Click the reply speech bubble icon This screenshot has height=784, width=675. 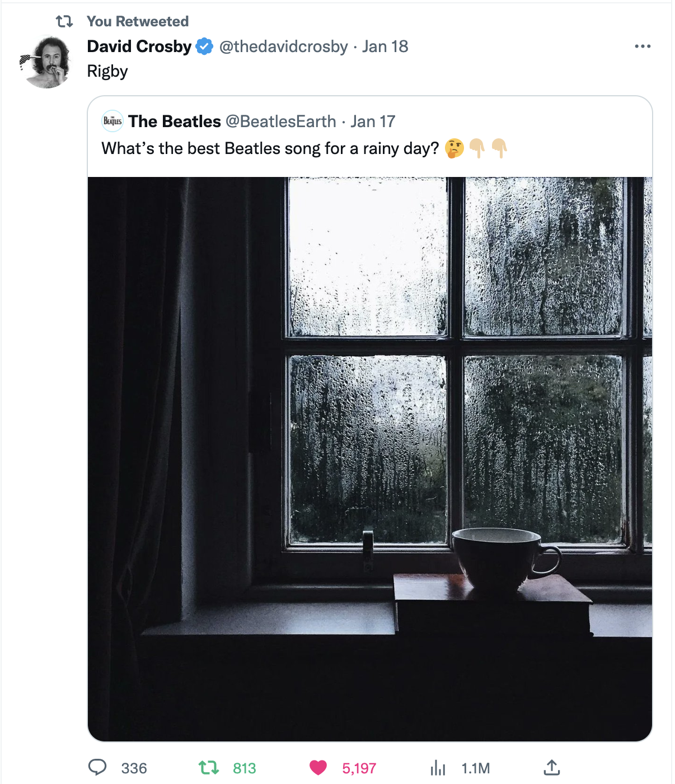pyautogui.click(x=97, y=767)
